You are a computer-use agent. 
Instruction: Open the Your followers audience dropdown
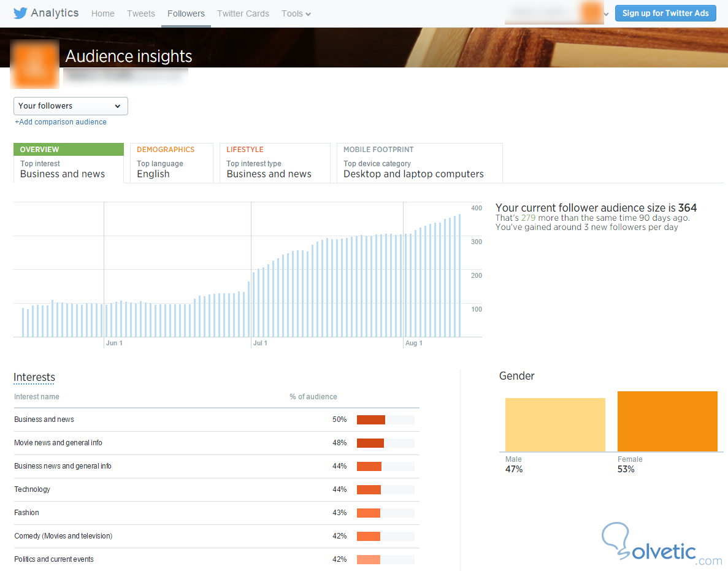click(x=71, y=106)
